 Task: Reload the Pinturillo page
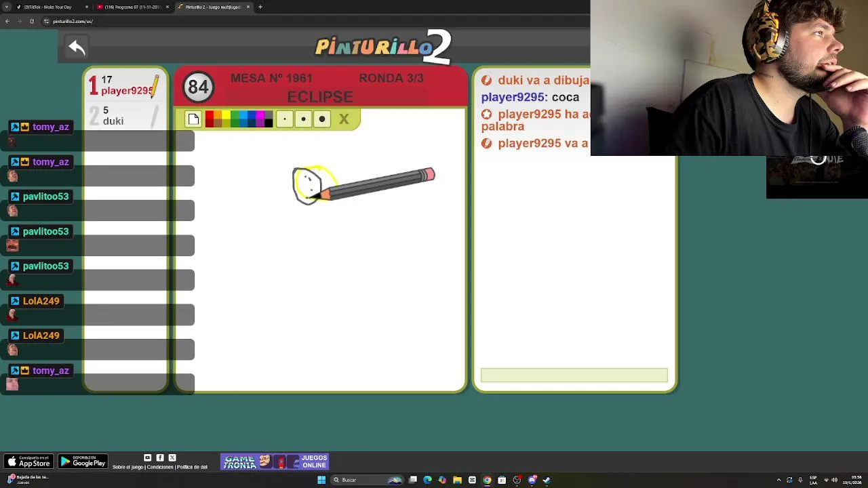tap(32, 21)
